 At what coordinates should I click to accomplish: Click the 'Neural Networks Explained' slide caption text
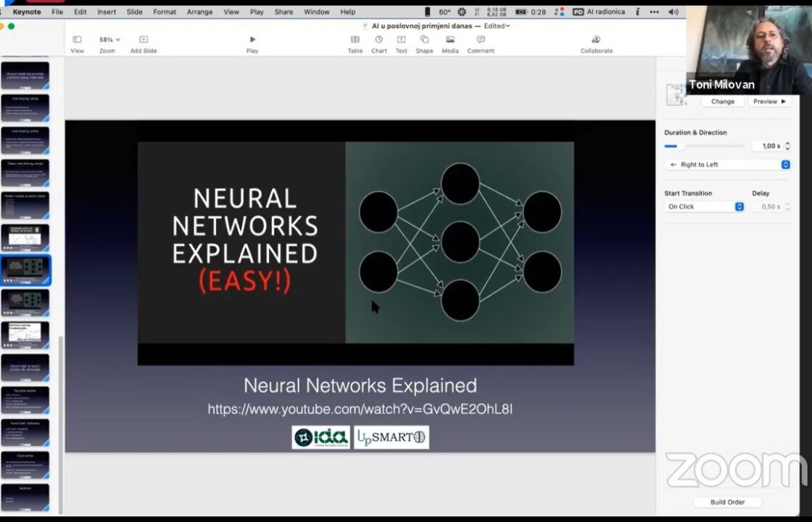click(360, 386)
